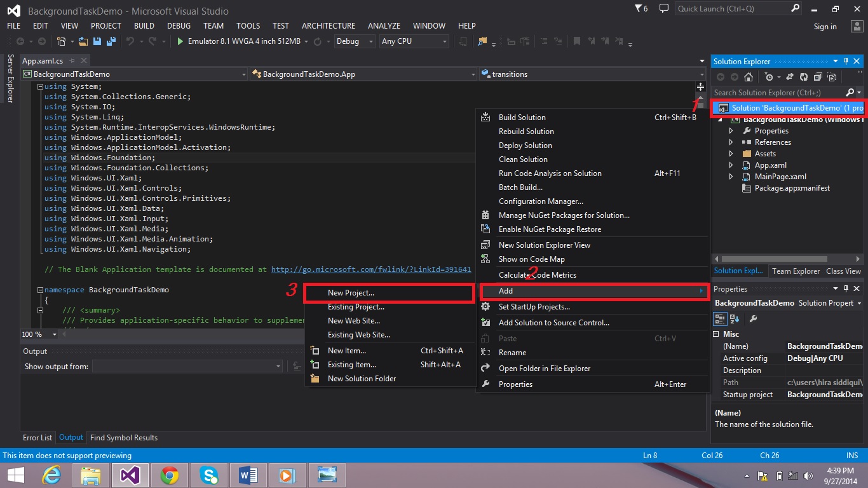Screen dimensions: 868x488
Task: Open the notifications flag icon
Action: click(x=642, y=9)
